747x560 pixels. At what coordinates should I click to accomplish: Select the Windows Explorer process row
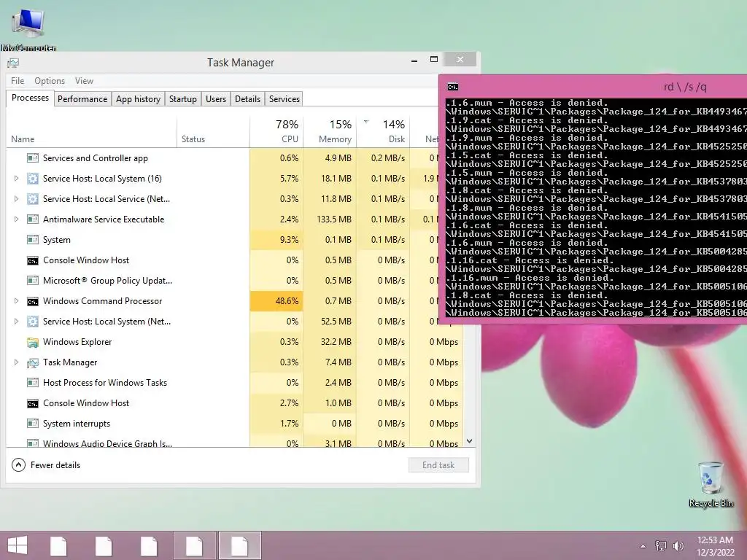234,342
